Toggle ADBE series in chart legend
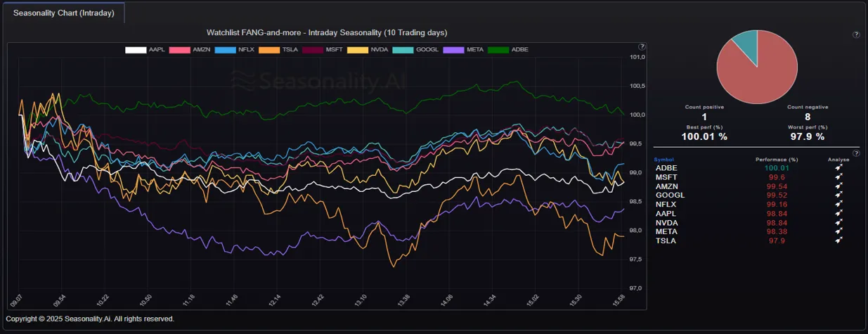868x334 pixels. [508, 50]
